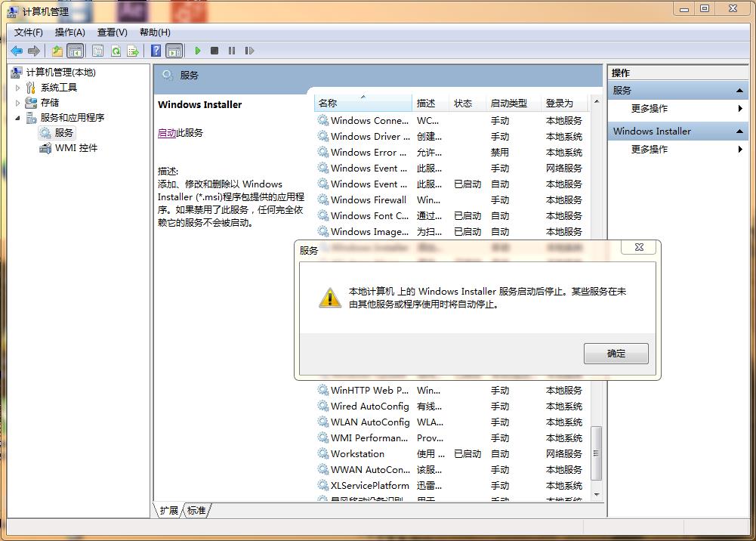The height and width of the screenshot is (541, 756).
Task: Toggle the Show/Hide Console Tree icon
Action: click(x=76, y=51)
